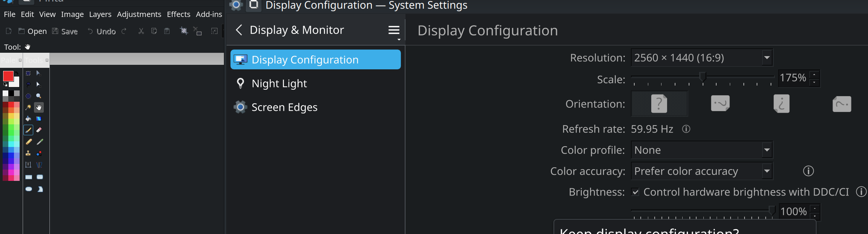
Task: Open the Add-ins menu in Pinta
Action: [209, 14]
